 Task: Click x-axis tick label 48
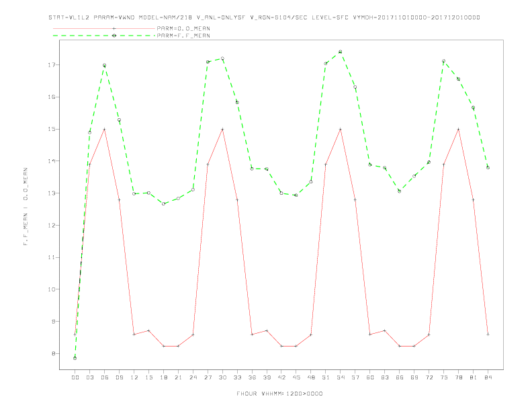pos(311,377)
